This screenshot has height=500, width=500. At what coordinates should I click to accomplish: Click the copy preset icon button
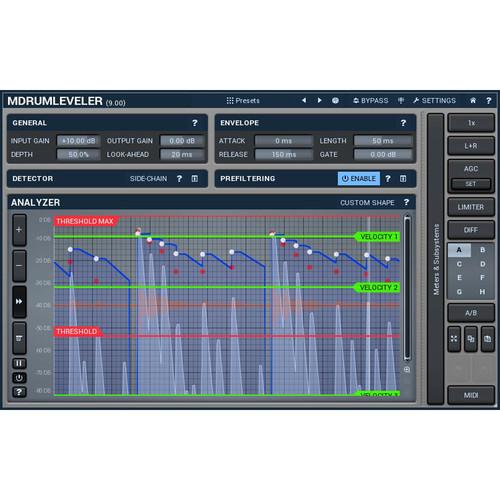[471, 339]
